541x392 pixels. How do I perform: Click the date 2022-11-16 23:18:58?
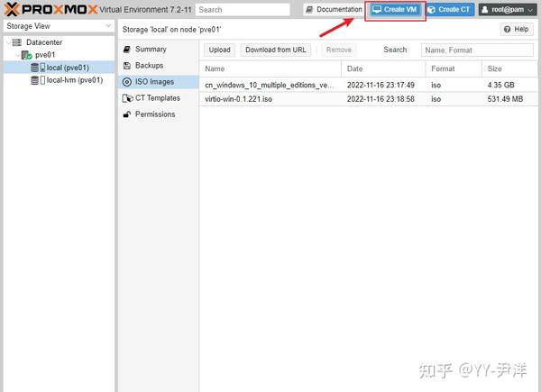point(381,99)
